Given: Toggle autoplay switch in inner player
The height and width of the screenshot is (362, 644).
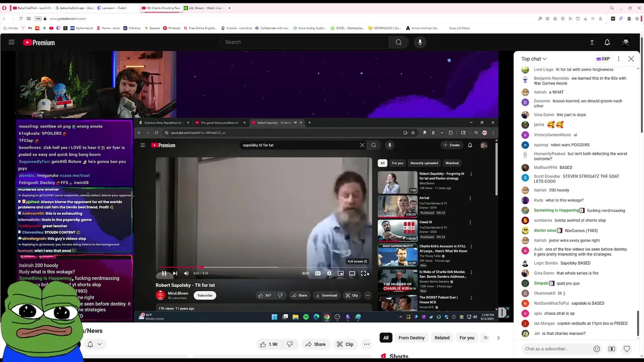Looking at the screenshot, I should click(305, 274).
